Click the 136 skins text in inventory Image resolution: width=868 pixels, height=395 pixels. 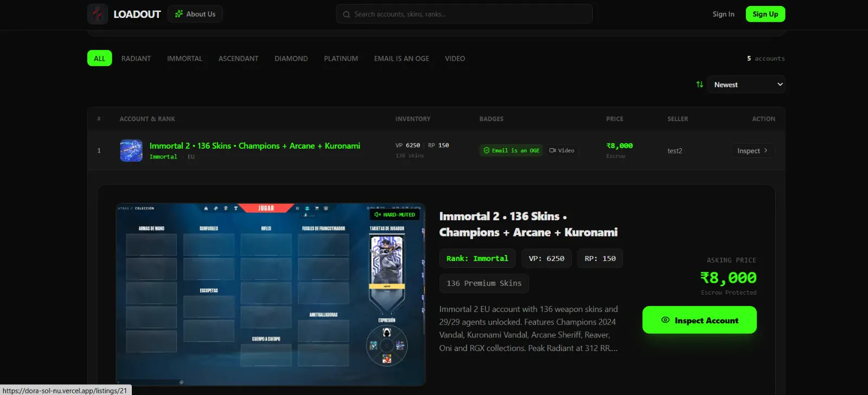click(410, 156)
